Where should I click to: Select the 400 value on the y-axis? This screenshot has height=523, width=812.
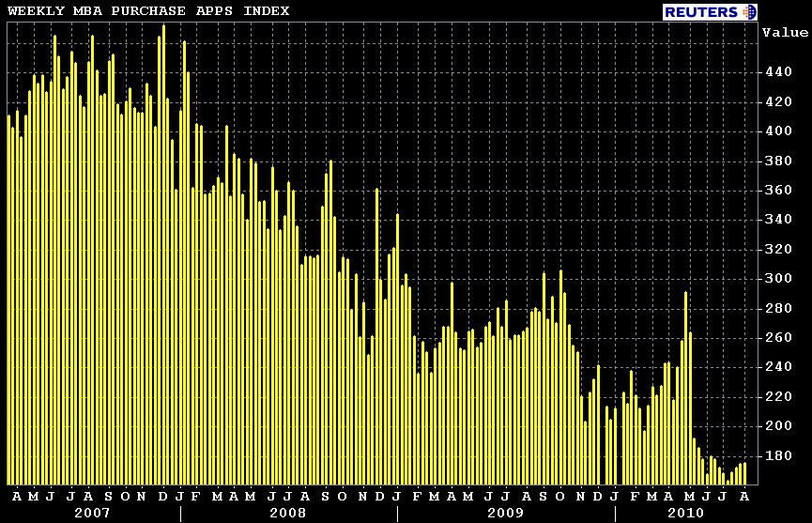click(777, 131)
